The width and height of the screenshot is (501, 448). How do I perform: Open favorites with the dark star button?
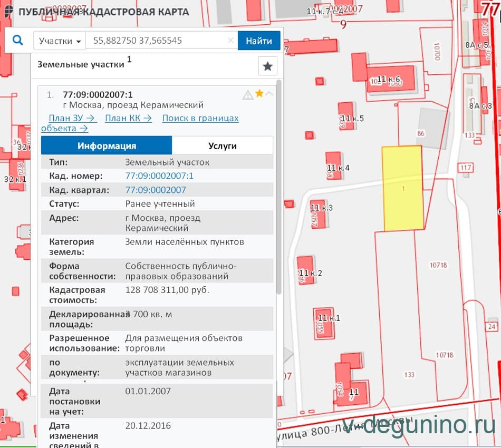tap(267, 66)
